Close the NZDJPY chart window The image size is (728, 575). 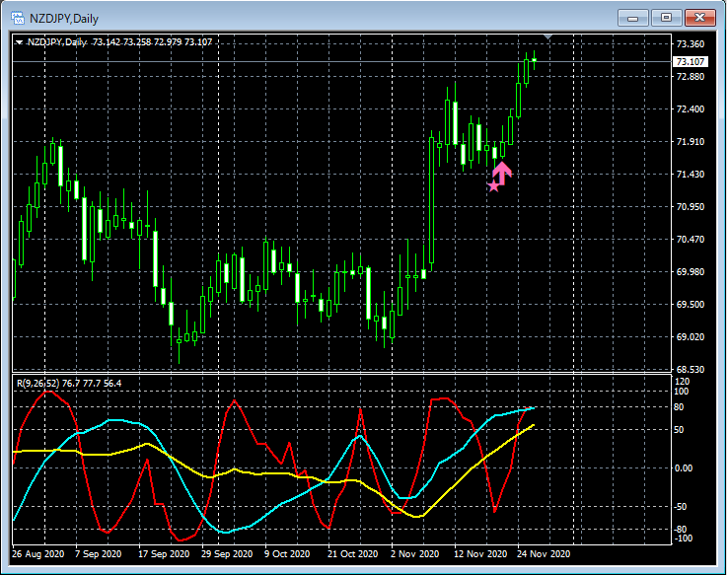click(x=699, y=18)
